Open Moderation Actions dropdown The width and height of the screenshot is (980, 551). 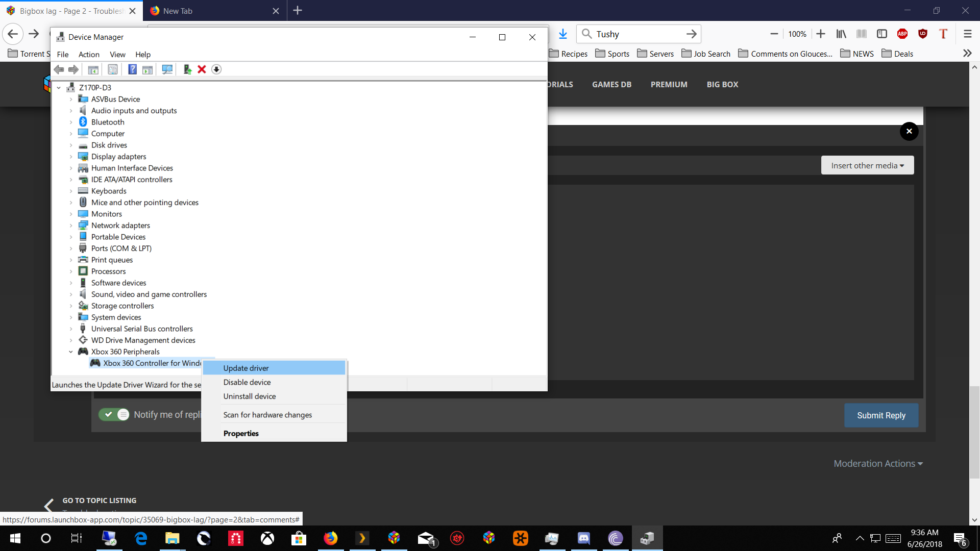pyautogui.click(x=878, y=463)
